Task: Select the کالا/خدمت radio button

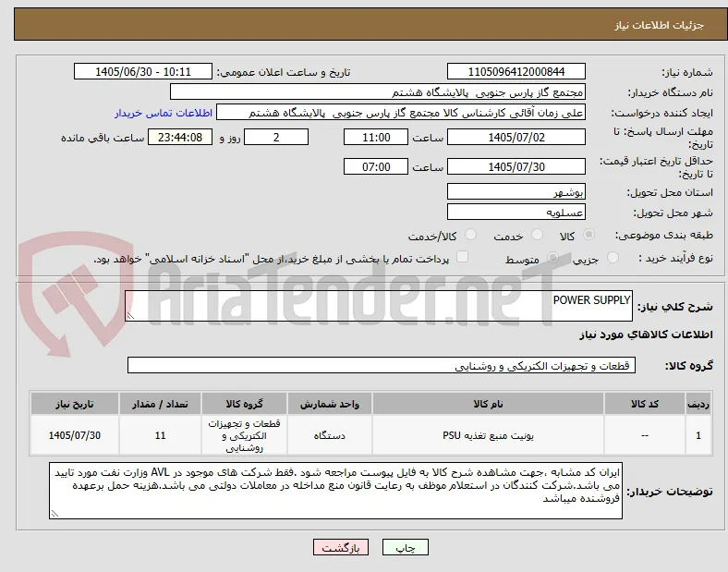Action: point(470,235)
